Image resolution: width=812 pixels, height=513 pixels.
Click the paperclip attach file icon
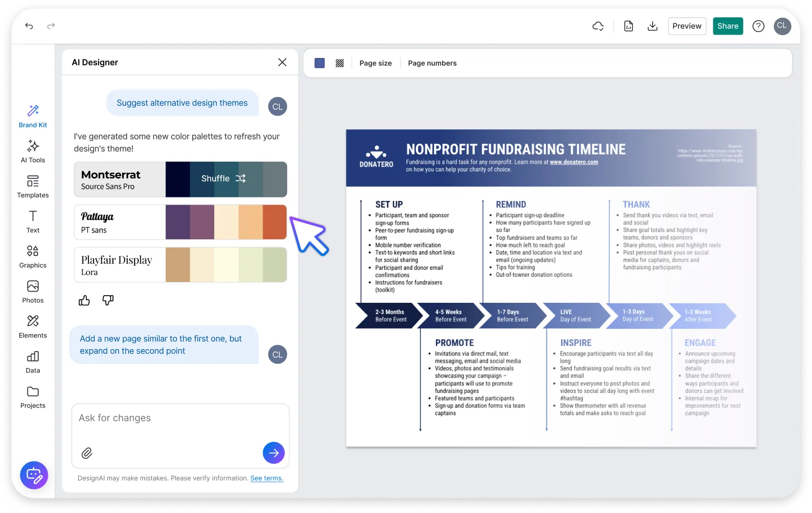pos(87,453)
